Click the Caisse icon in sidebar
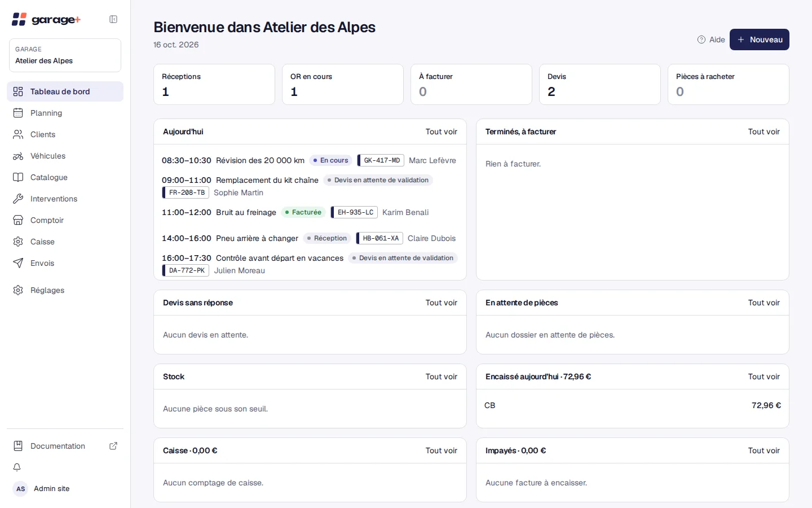The height and width of the screenshot is (508, 812). pyautogui.click(x=18, y=242)
